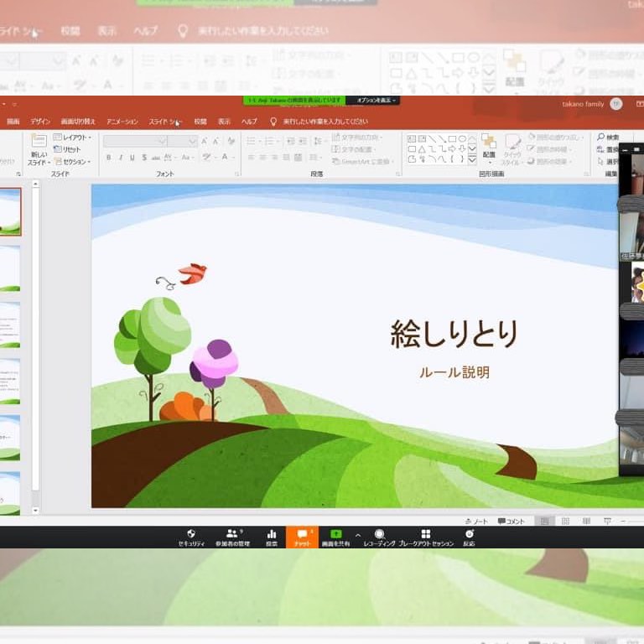Open the text highlight color picker
The image size is (644, 644).
[x=208, y=157]
